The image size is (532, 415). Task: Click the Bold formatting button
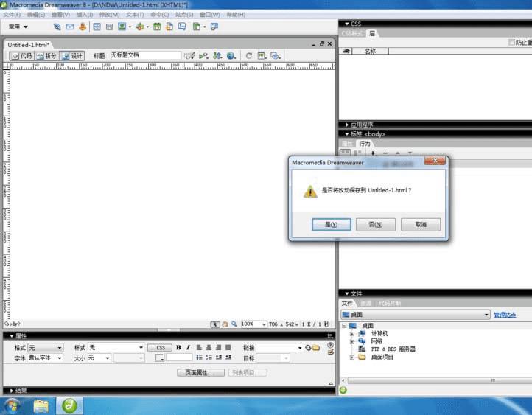(178, 347)
